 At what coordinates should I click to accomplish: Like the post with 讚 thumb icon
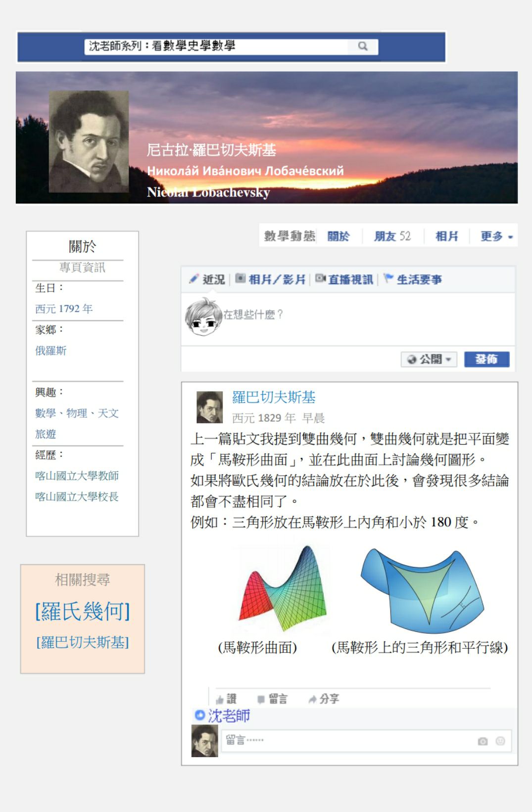coord(220,699)
